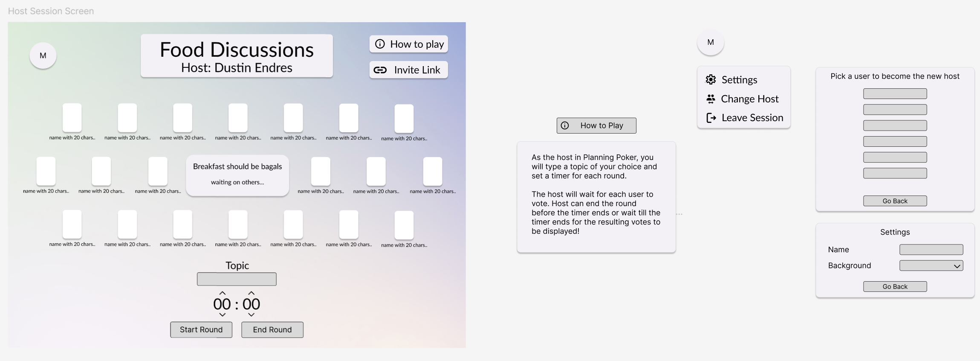This screenshot has height=361, width=980.
Task: Click the info icon in the grey How to Play button
Action: pyautogui.click(x=565, y=125)
